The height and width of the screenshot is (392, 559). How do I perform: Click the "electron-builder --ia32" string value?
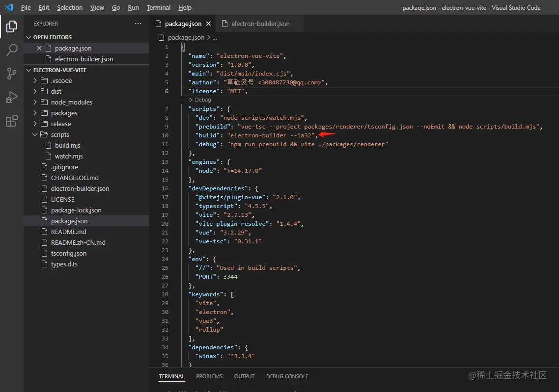coord(272,135)
